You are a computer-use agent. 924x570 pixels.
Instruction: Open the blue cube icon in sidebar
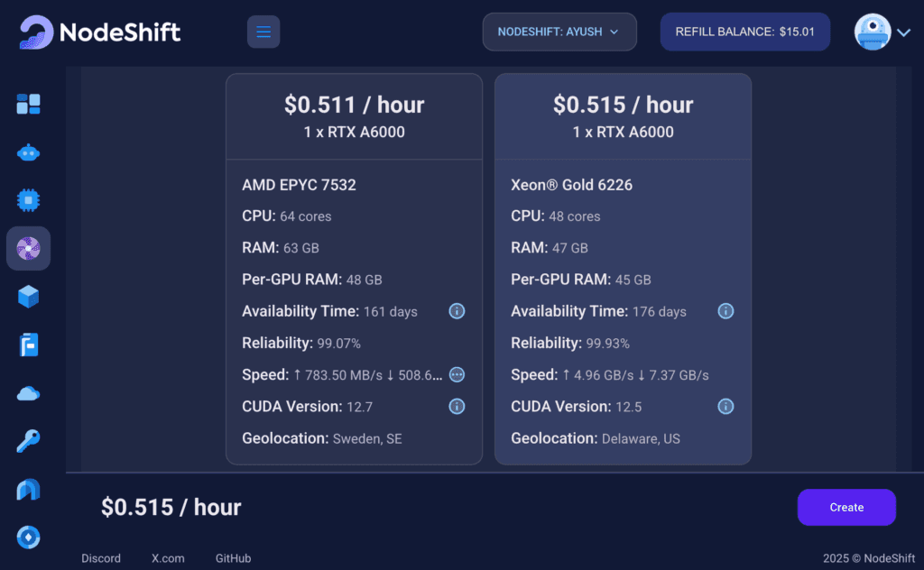pyautogui.click(x=28, y=297)
